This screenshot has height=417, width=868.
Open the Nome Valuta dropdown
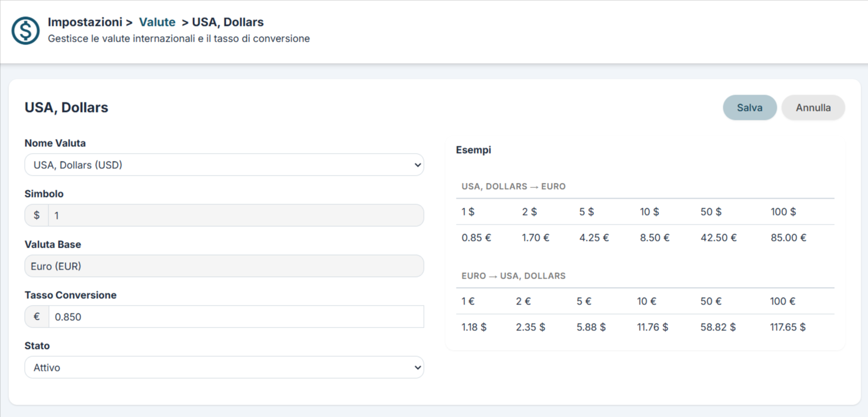pyautogui.click(x=224, y=165)
